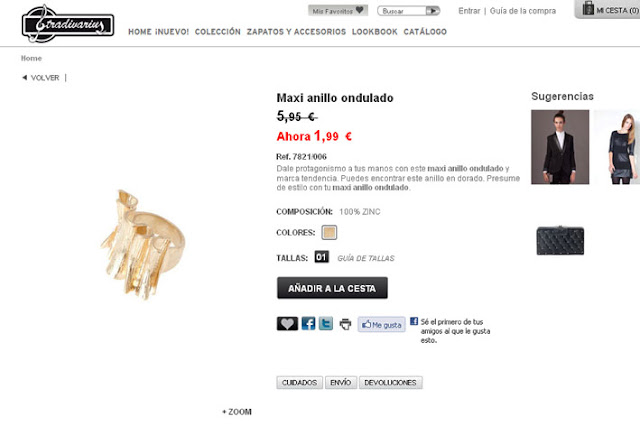Open the Guía de tallas link
Image resolution: width=640 pixels, height=426 pixels.
(x=366, y=258)
